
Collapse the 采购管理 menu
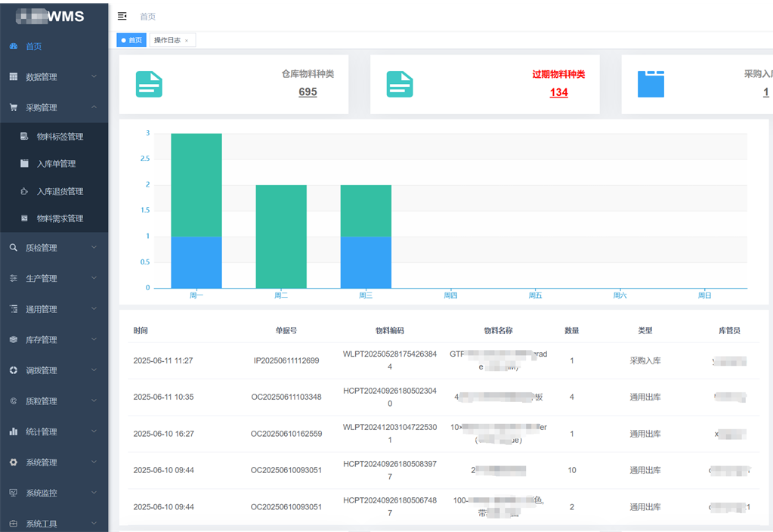(x=53, y=108)
